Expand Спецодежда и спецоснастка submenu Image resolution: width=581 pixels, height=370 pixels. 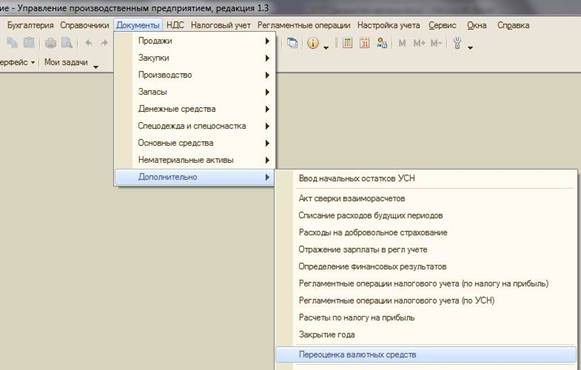tap(194, 126)
